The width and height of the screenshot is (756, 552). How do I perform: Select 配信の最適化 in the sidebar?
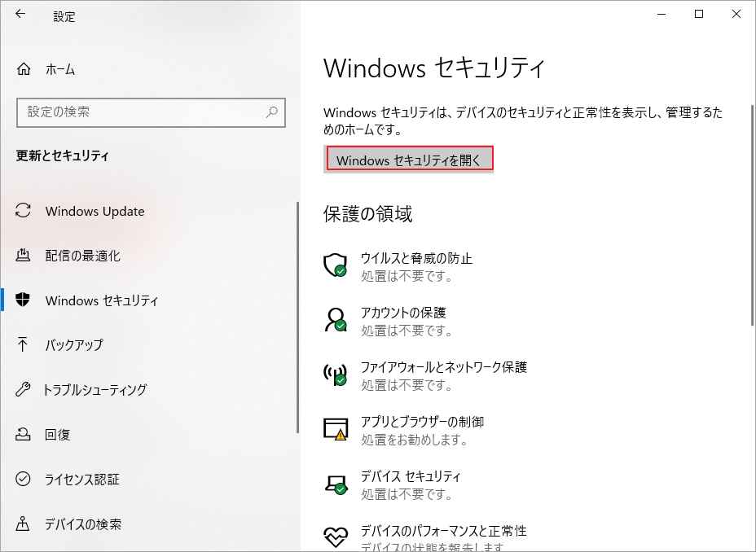[x=82, y=256]
